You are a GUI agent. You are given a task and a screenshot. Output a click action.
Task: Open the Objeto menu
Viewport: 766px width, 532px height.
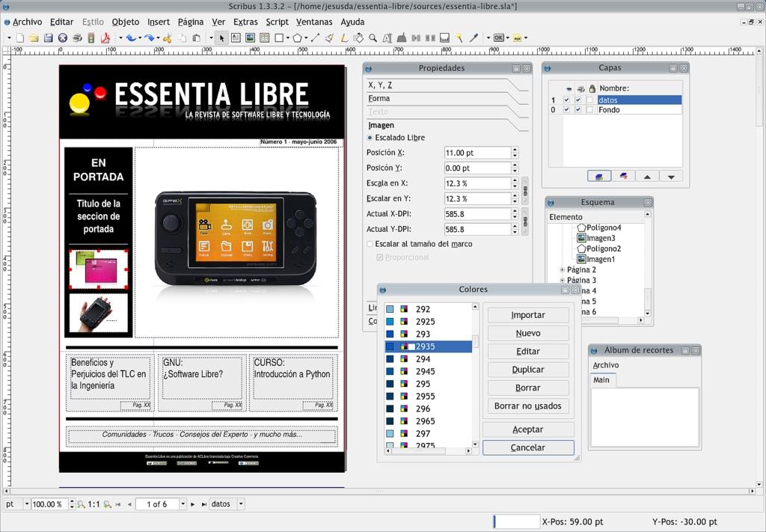126,22
